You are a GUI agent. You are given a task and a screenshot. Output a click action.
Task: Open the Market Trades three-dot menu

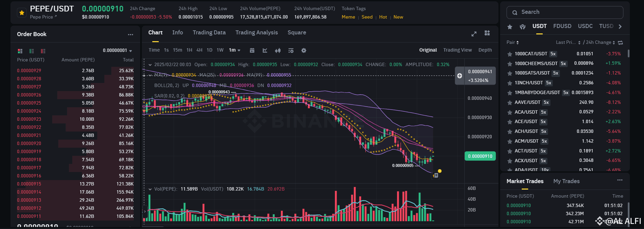(620, 180)
